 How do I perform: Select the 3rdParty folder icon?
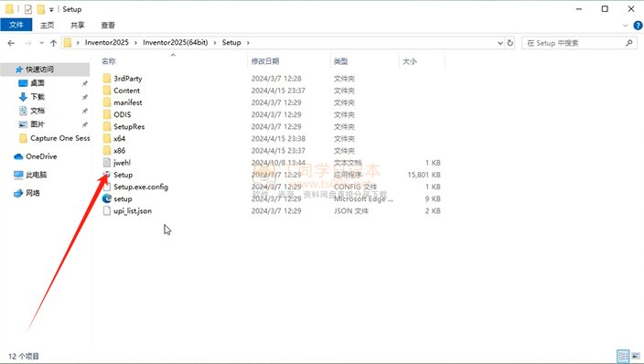click(x=107, y=78)
